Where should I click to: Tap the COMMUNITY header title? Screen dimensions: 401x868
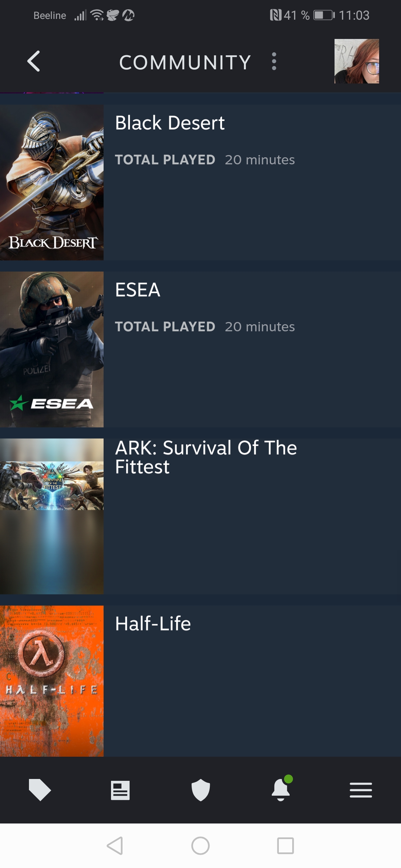click(x=185, y=62)
